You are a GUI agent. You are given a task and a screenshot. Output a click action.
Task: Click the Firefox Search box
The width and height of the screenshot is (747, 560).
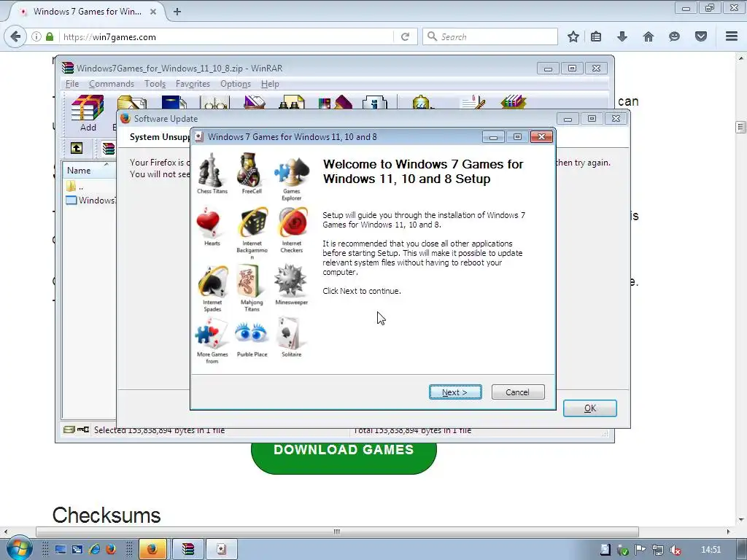489,36
